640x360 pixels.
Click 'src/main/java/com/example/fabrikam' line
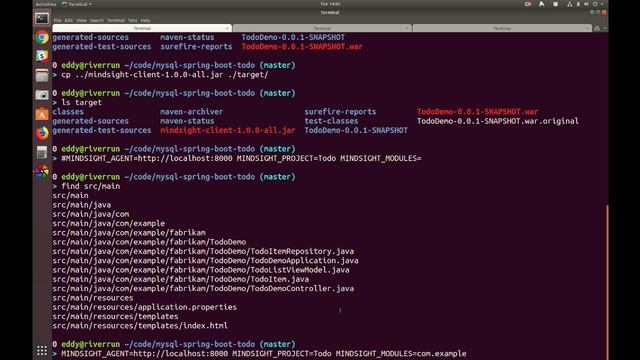(x=129, y=233)
